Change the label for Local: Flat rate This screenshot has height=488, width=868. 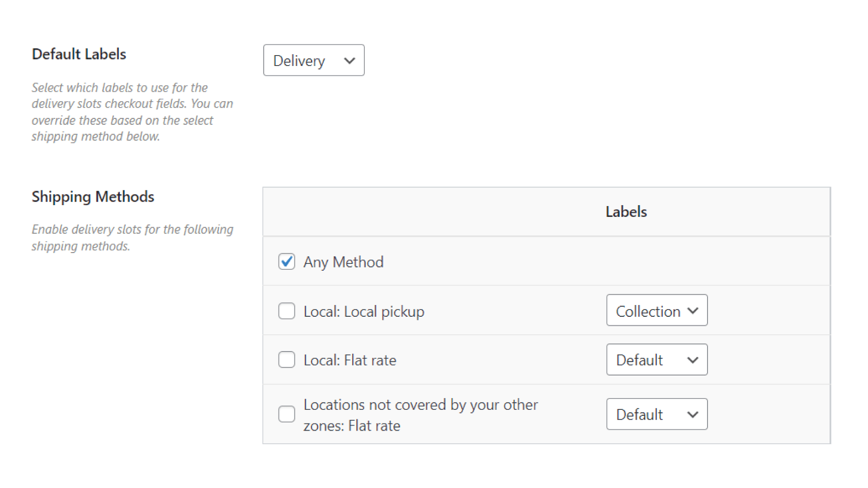656,360
